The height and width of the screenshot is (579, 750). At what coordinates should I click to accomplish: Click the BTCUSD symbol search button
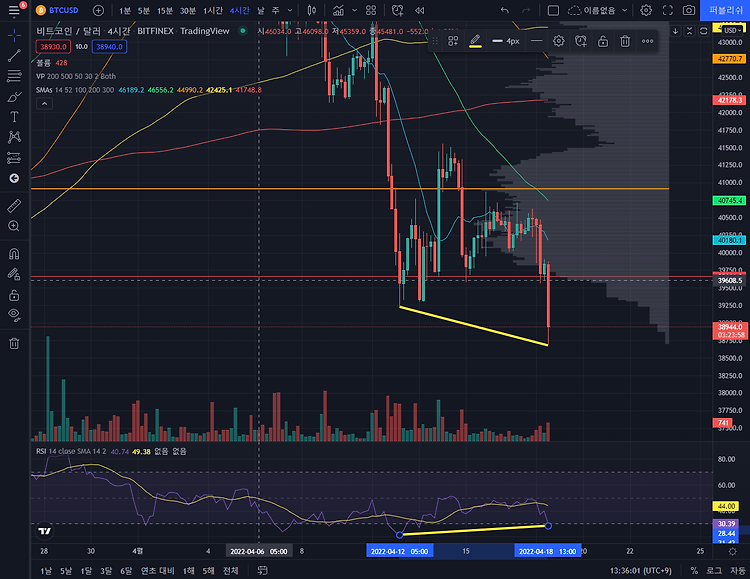[57, 10]
